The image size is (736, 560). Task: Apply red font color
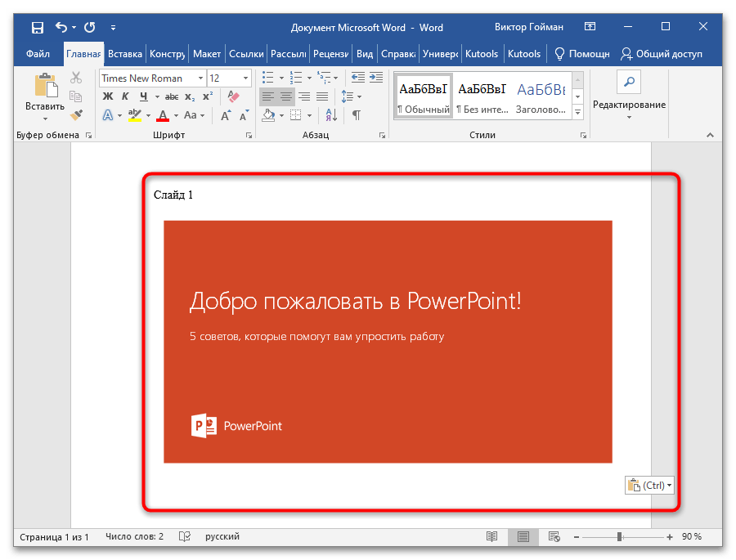coord(163,115)
